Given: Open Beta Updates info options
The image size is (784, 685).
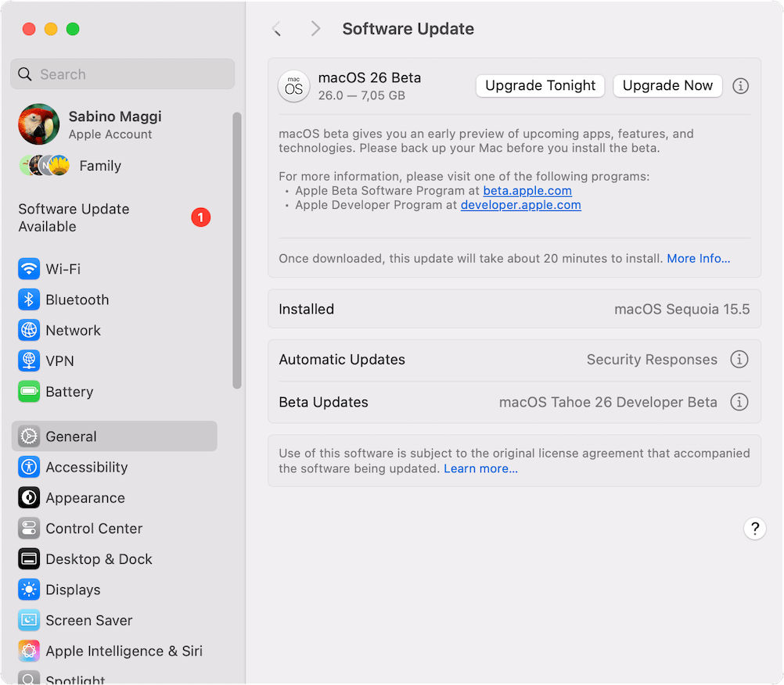Looking at the screenshot, I should pyautogui.click(x=739, y=402).
